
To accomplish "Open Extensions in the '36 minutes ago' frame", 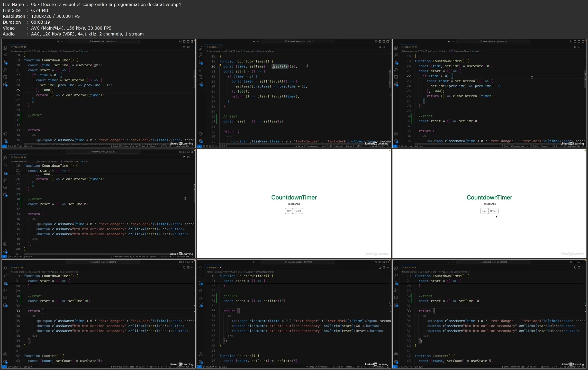I will (5, 84).
